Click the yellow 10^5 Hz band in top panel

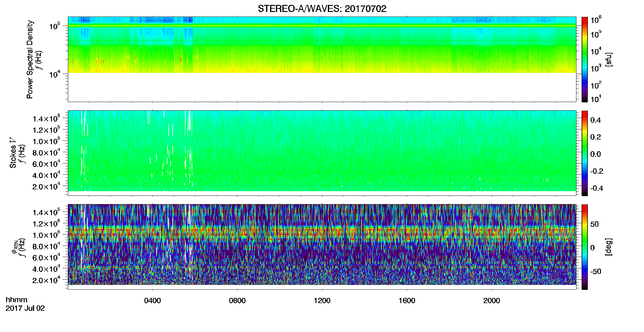pos(322,26)
